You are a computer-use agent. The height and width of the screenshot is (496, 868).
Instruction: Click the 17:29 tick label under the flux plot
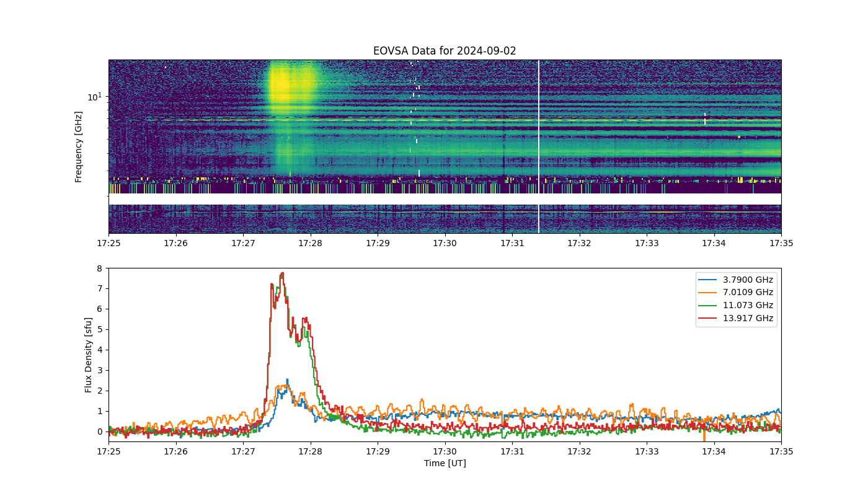point(378,452)
